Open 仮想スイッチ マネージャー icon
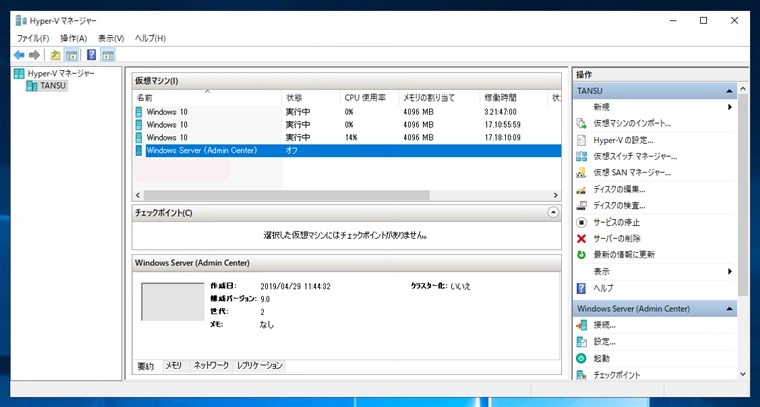This screenshot has width=760, height=407. point(581,157)
